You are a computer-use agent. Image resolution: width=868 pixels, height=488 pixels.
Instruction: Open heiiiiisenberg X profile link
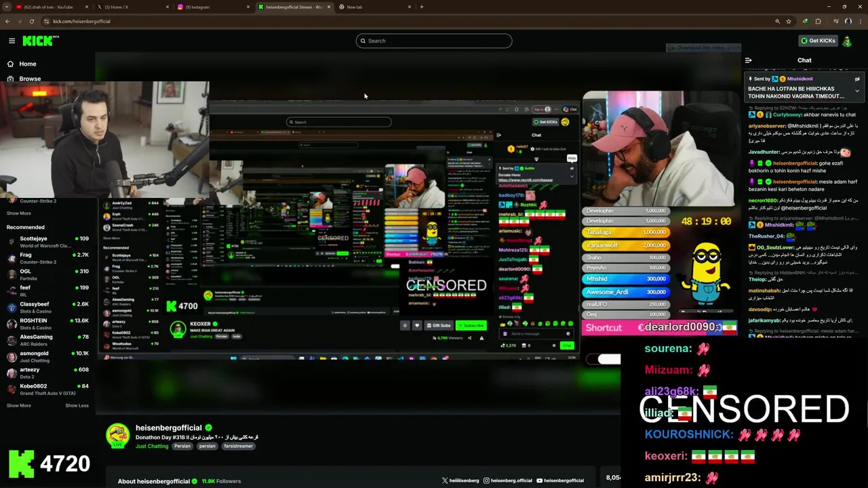point(460,481)
